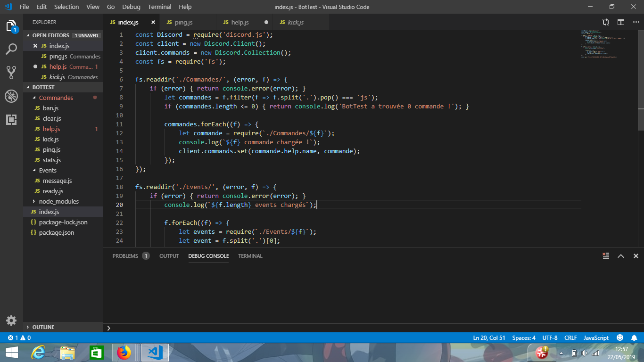Close the bottom panel

(x=636, y=256)
